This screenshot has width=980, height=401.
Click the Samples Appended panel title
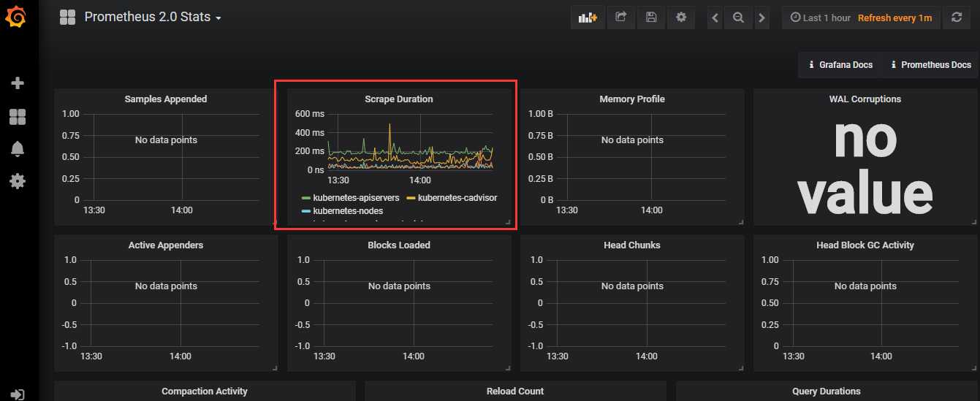point(166,99)
